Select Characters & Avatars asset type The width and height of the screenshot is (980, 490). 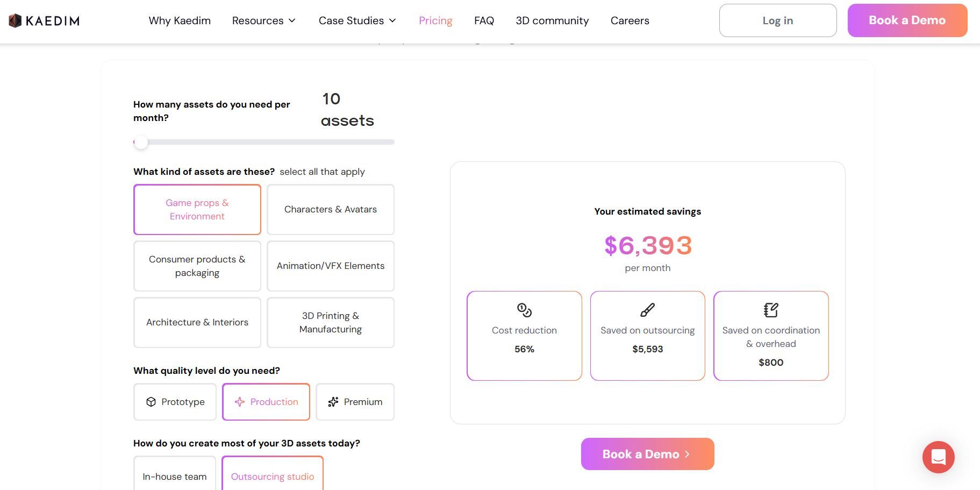330,209
